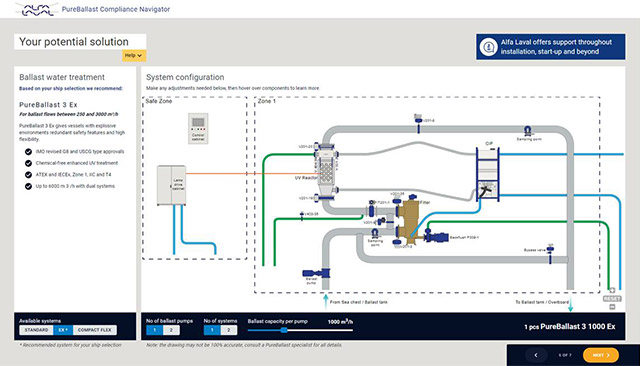This screenshot has width=640, height=366.
Task: Click the diagram RESET button
Action: pos(612,299)
